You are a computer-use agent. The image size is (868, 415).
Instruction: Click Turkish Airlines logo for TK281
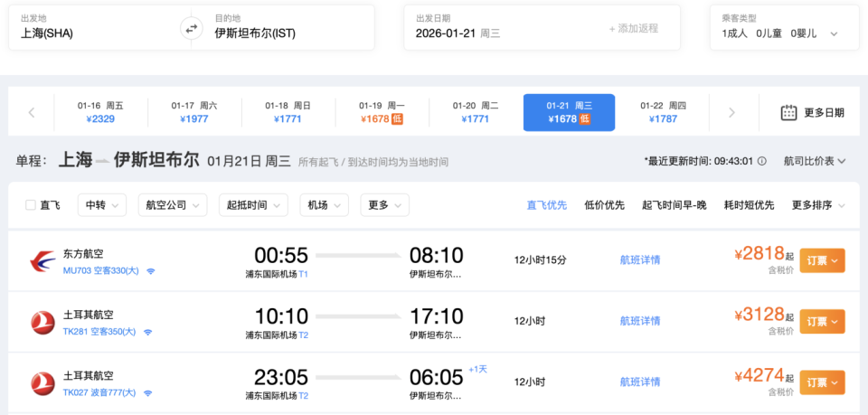[42, 323]
